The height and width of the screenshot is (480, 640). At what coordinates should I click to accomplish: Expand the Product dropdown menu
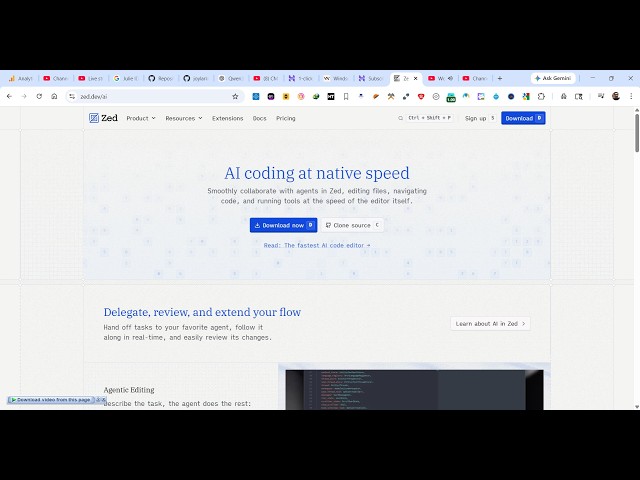pos(141,118)
